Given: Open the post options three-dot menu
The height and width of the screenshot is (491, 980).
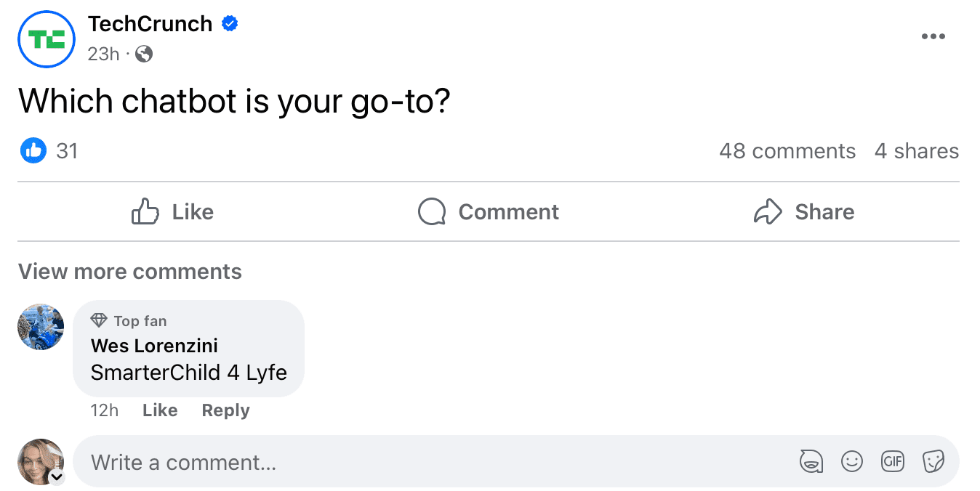Looking at the screenshot, I should tap(933, 36).
